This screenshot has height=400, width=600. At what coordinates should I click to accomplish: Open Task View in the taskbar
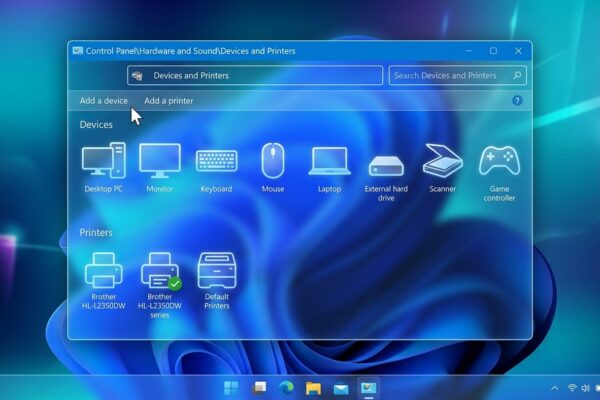click(259, 387)
